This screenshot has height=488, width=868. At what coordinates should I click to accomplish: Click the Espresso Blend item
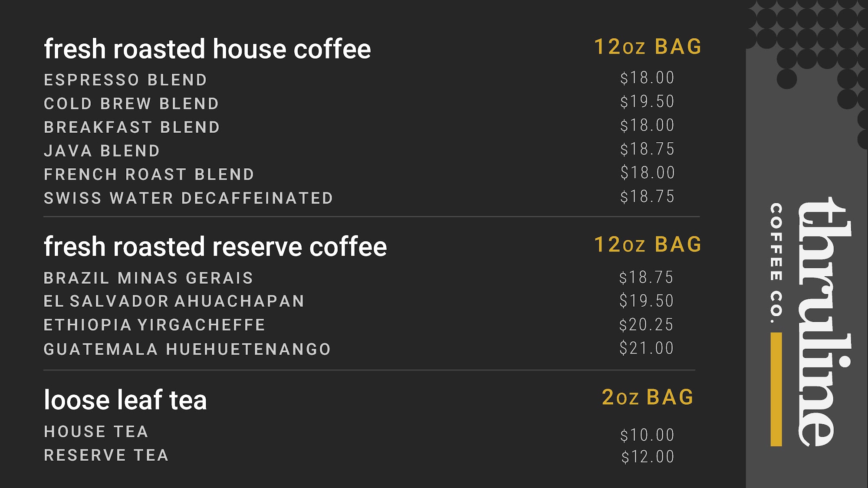tap(125, 80)
